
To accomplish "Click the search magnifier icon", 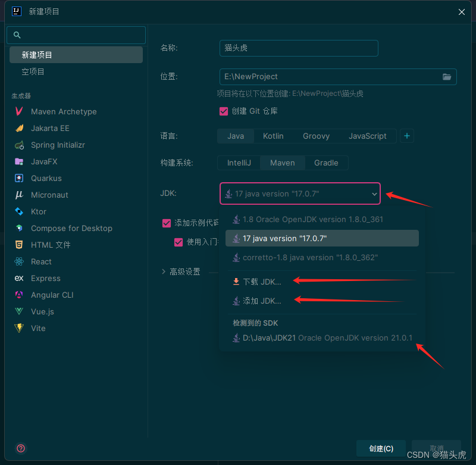I will [x=17, y=35].
